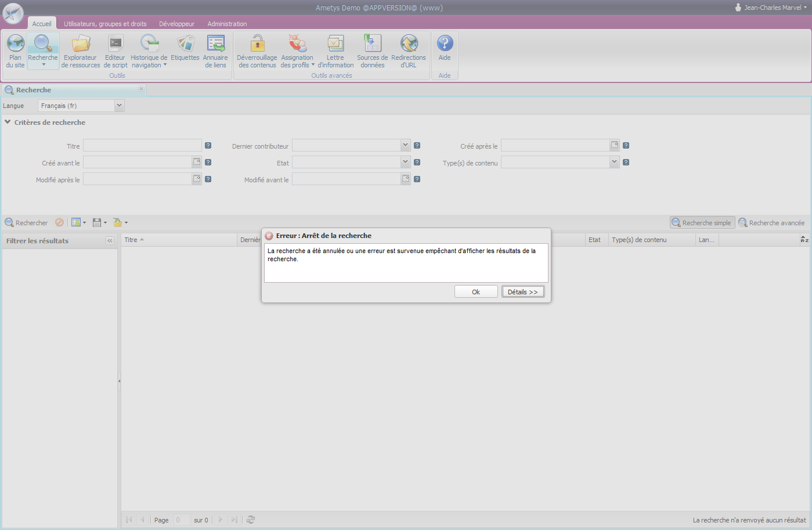Show help for Créé avant le
The height and width of the screenshot is (530, 812).
(x=208, y=163)
